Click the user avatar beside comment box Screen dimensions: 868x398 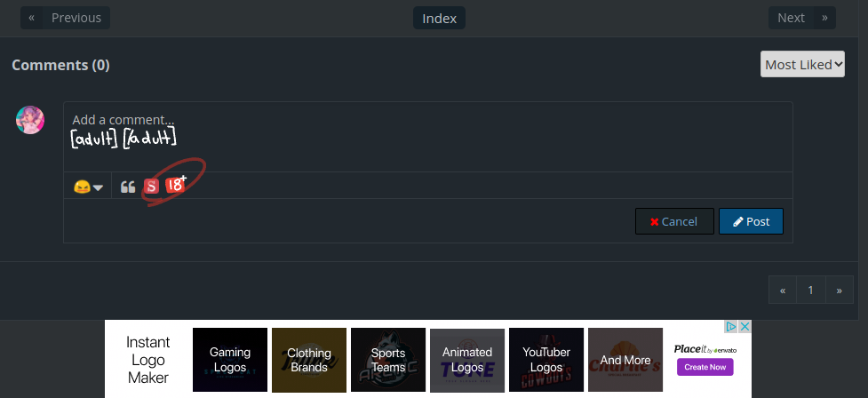tap(30, 120)
